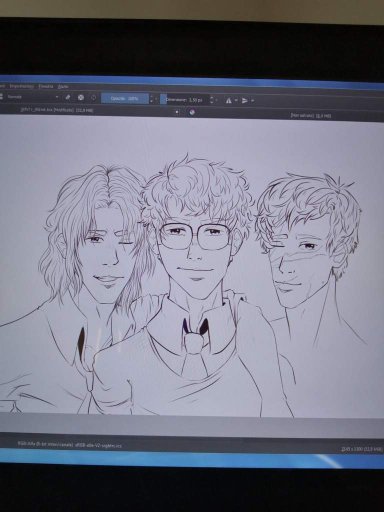Image resolution: width=384 pixels, height=512 pixels.
Task: Switch to the Non salvato document tab
Action: (310, 115)
